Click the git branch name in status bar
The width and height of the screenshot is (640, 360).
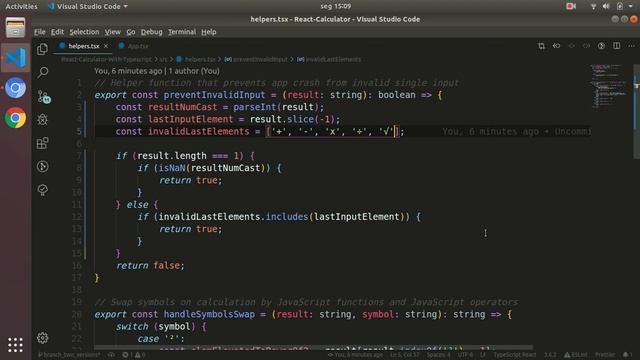(x=69, y=355)
